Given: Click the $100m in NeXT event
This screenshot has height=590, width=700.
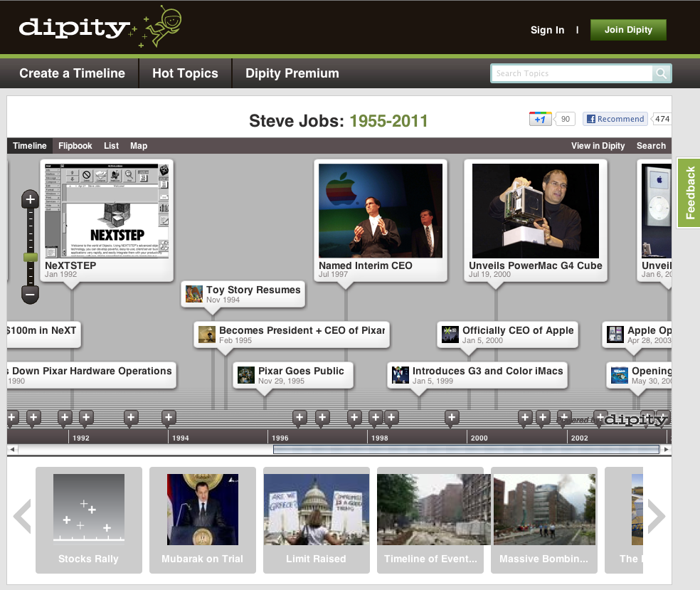Looking at the screenshot, I should 44,334.
